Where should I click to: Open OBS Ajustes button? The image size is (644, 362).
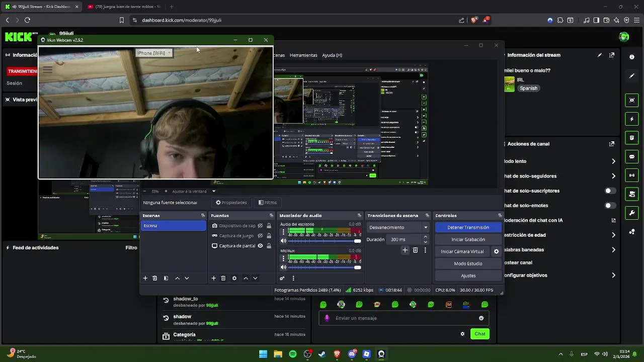468,276
